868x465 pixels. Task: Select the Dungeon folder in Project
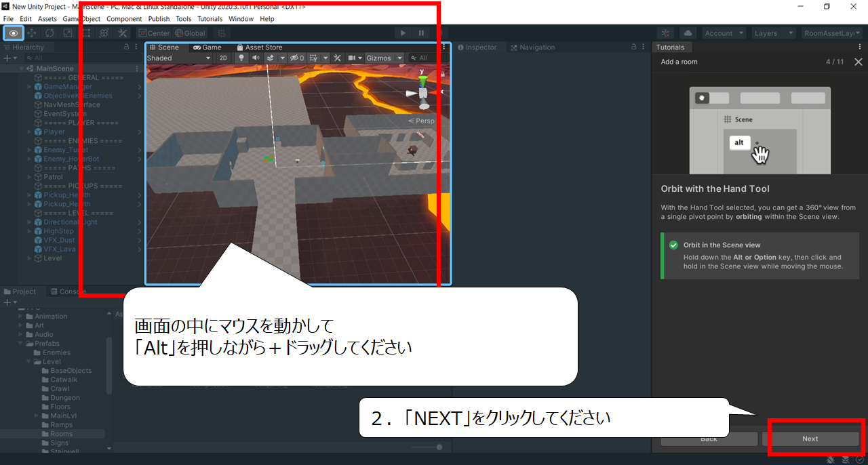click(x=65, y=398)
